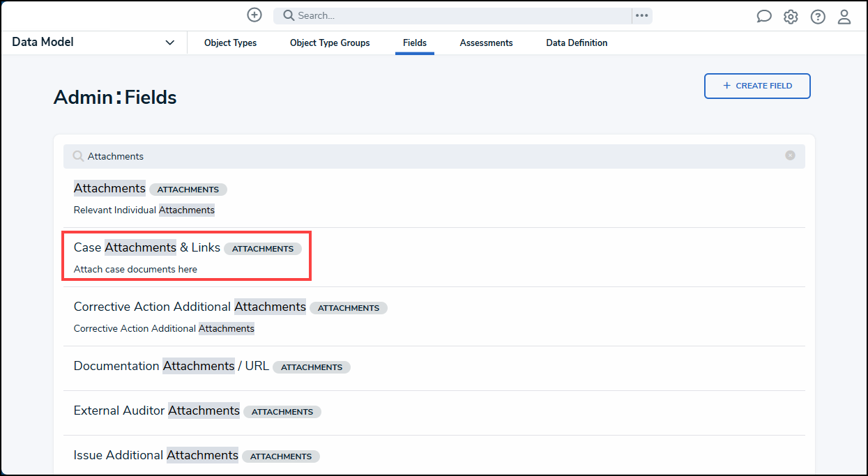Click the magnifier icon in the fields filter

click(x=78, y=156)
